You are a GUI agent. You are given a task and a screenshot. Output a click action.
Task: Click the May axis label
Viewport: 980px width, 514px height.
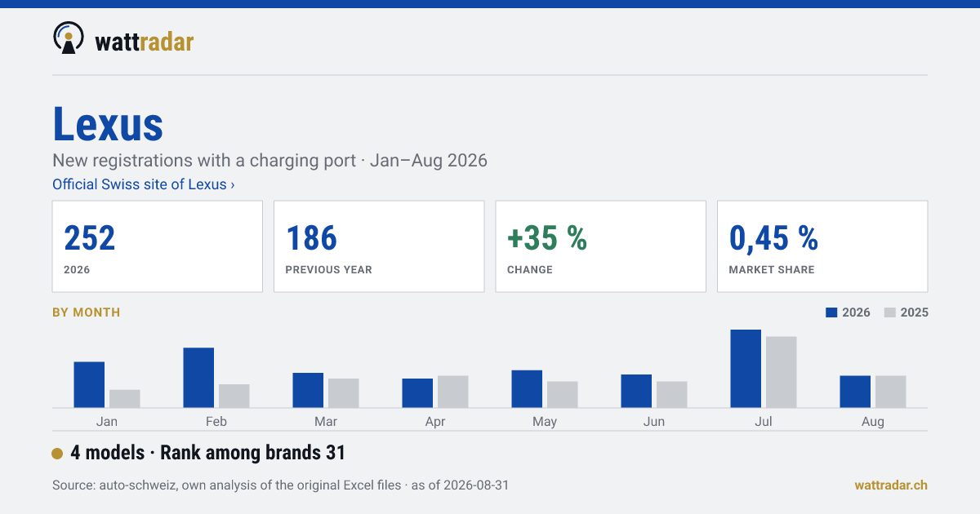point(545,422)
